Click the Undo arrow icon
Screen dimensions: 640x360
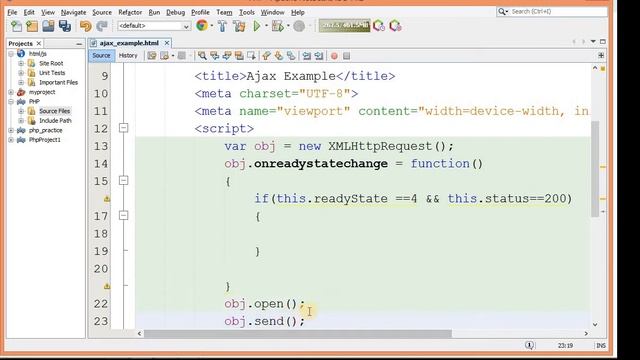pyautogui.click(x=85, y=26)
